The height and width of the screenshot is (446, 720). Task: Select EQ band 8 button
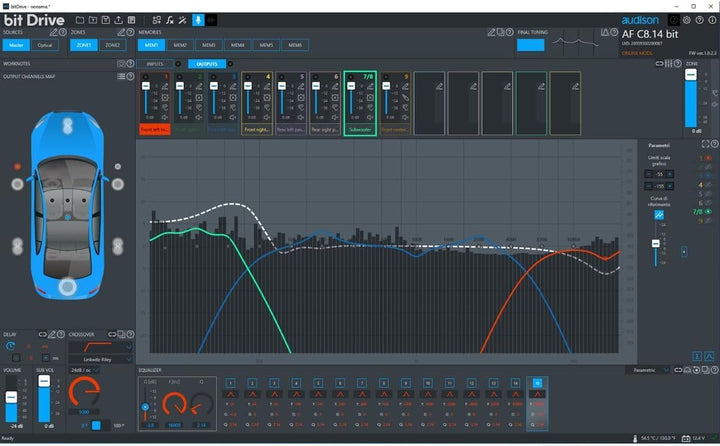click(x=384, y=383)
